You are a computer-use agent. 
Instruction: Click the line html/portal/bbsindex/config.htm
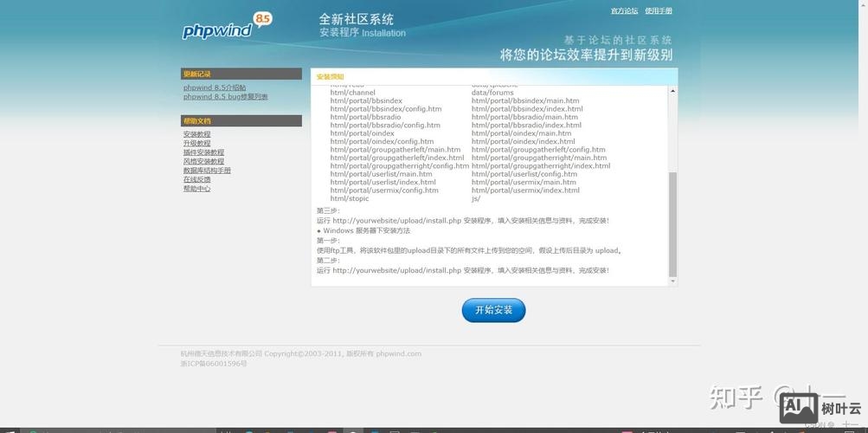[386, 109]
